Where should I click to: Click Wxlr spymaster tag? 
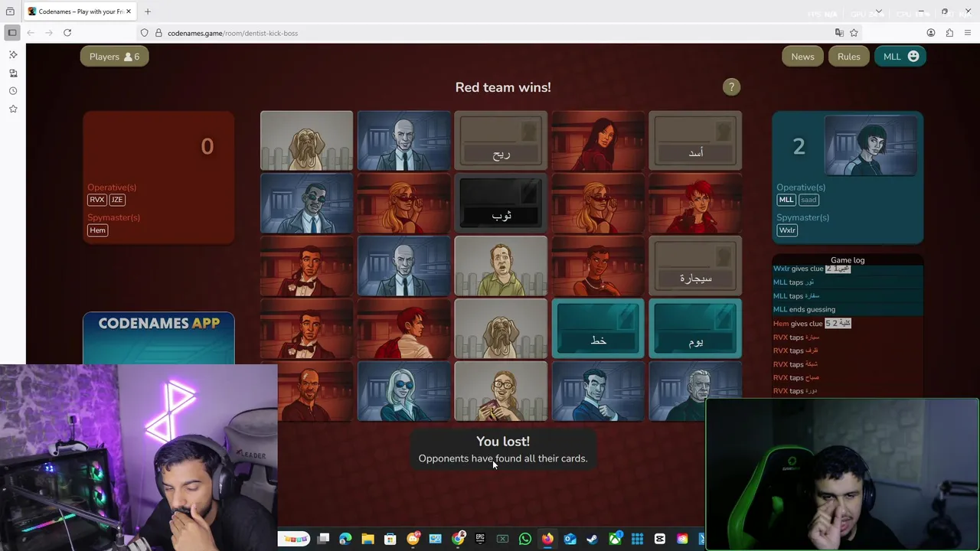pos(787,230)
